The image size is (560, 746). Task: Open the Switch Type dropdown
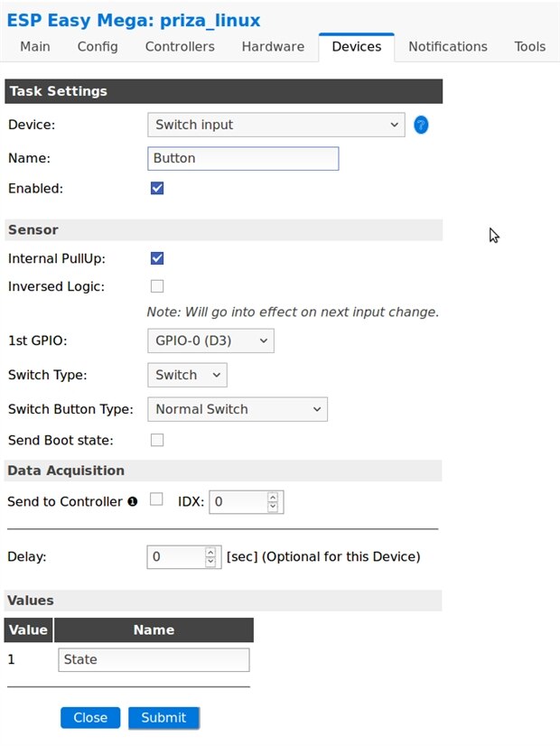[x=187, y=375]
